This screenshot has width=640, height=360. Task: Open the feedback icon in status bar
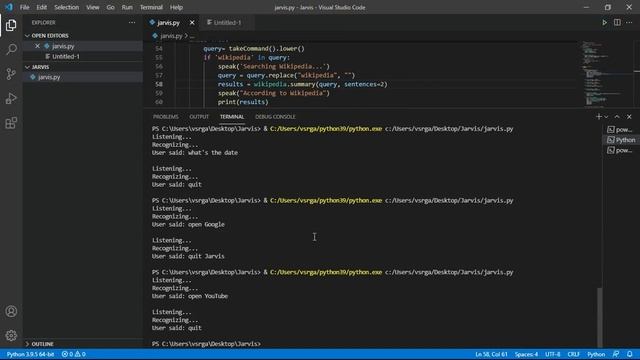(616, 354)
